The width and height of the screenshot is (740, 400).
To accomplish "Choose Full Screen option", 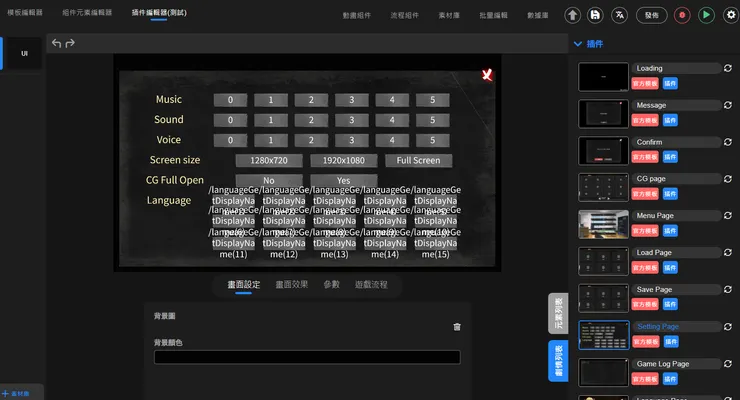I will 419,160.
